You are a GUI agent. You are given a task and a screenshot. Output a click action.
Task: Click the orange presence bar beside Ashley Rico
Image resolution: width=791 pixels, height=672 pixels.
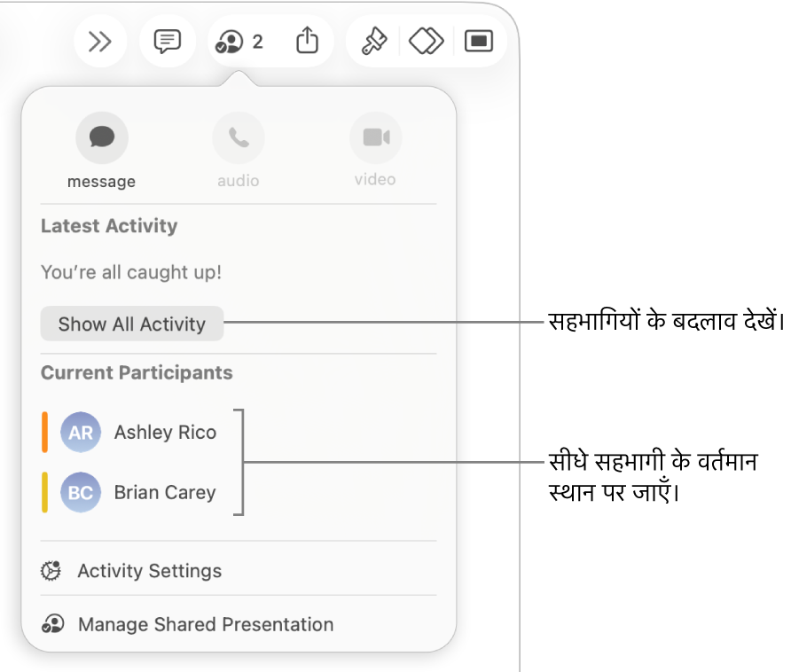(47, 432)
